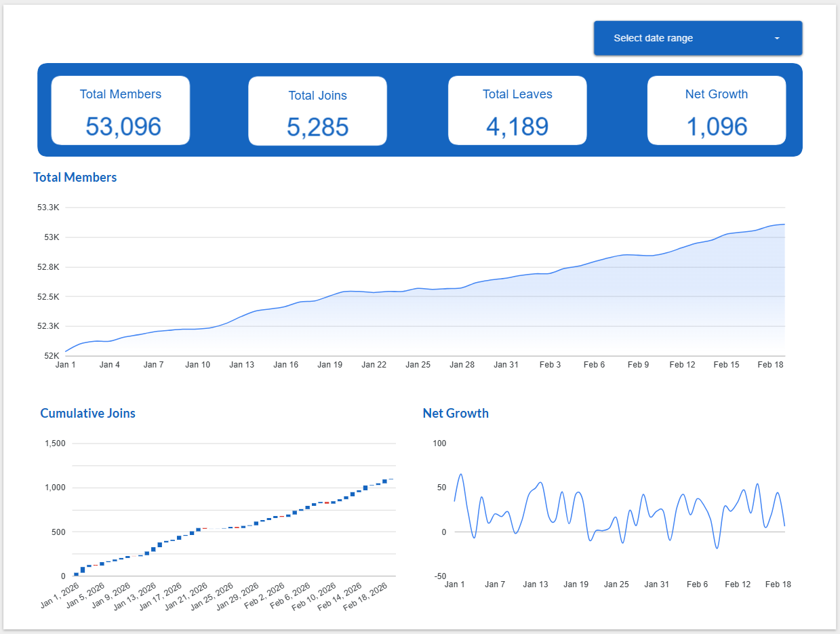The image size is (840, 634).
Task: Click Jan 25 label on Net Growth chart axis
Action: (616, 585)
